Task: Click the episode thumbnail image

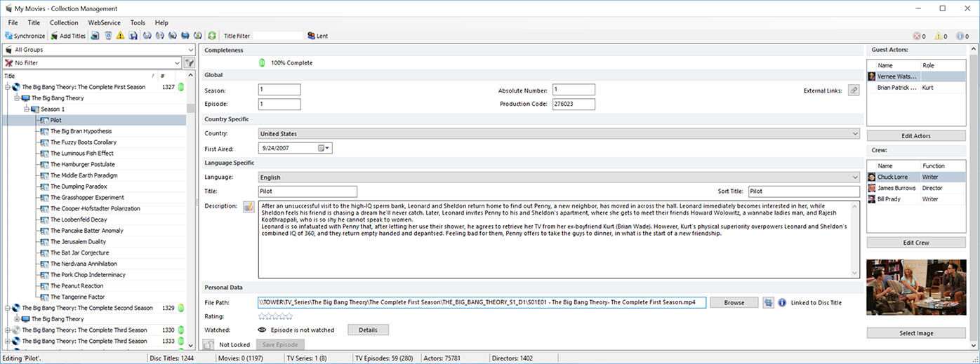Action: coord(915,288)
